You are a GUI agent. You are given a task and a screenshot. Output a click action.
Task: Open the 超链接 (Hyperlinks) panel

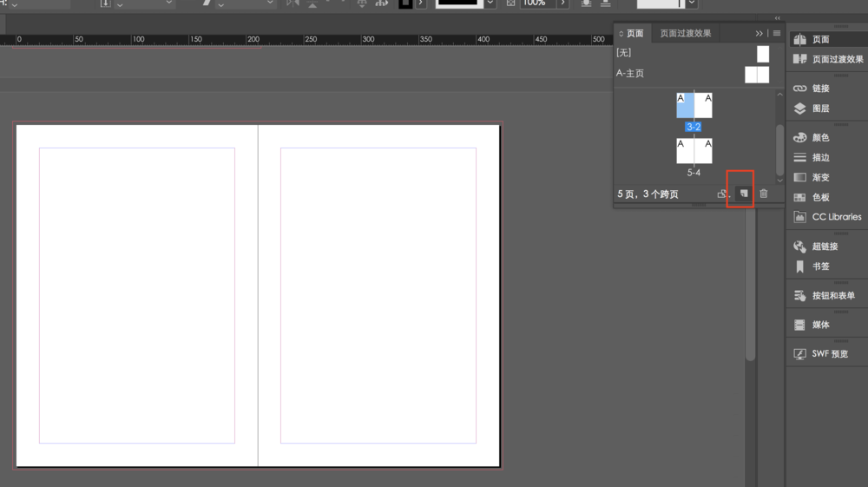click(825, 247)
